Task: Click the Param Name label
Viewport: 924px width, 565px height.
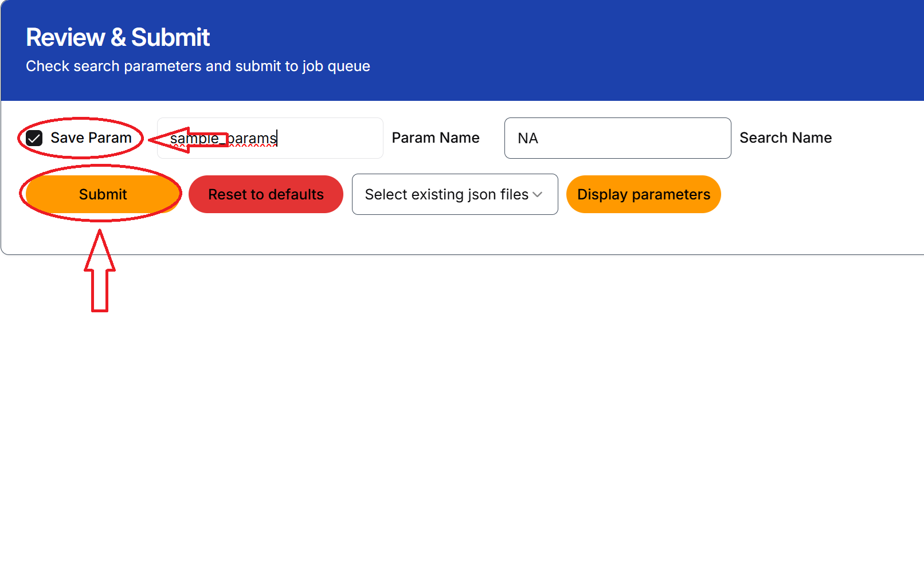Action: 435,138
